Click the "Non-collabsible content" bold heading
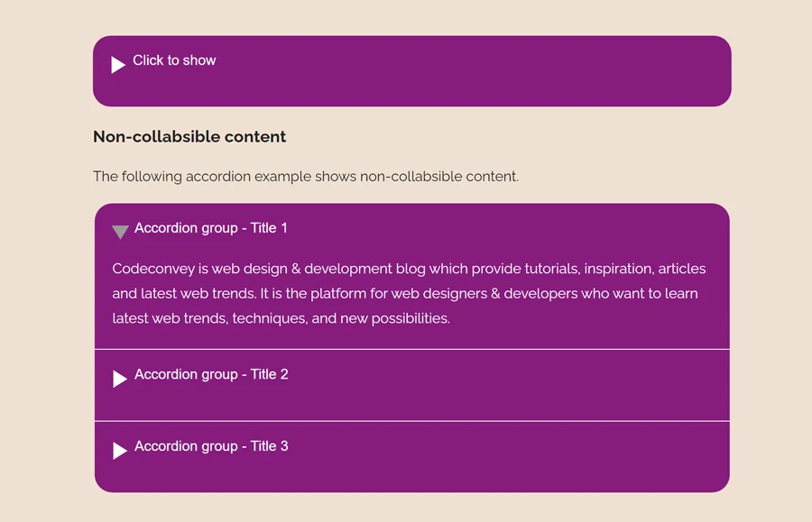 pyautogui.click(x=189, y=137)
